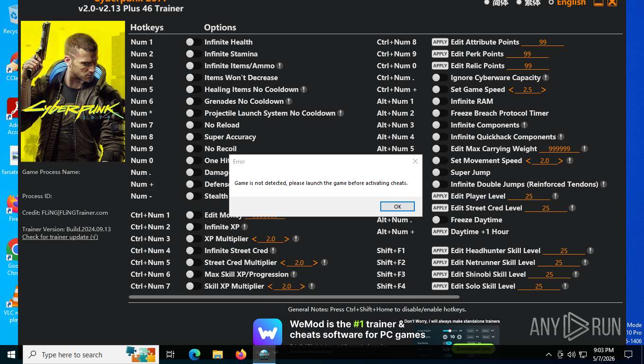Increase Street Cred Multiplier value
The height and width of the screenshot is (364, 644).
pos(315,263)
